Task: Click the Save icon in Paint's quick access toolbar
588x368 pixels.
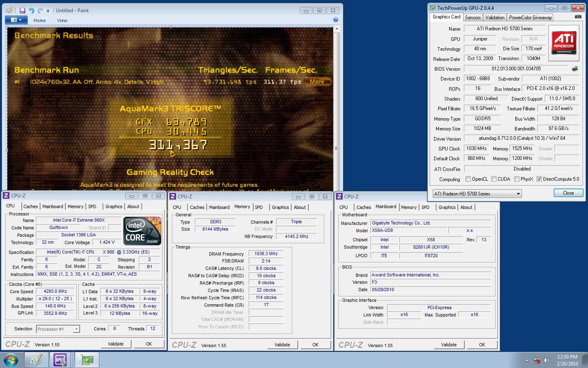Action: 22,11
